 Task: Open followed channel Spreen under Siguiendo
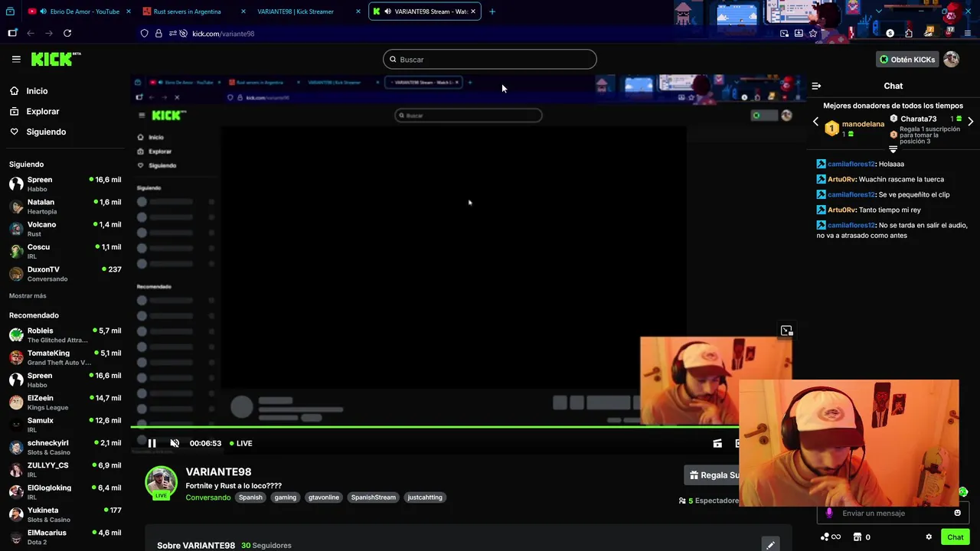click(x=65, y=184)
